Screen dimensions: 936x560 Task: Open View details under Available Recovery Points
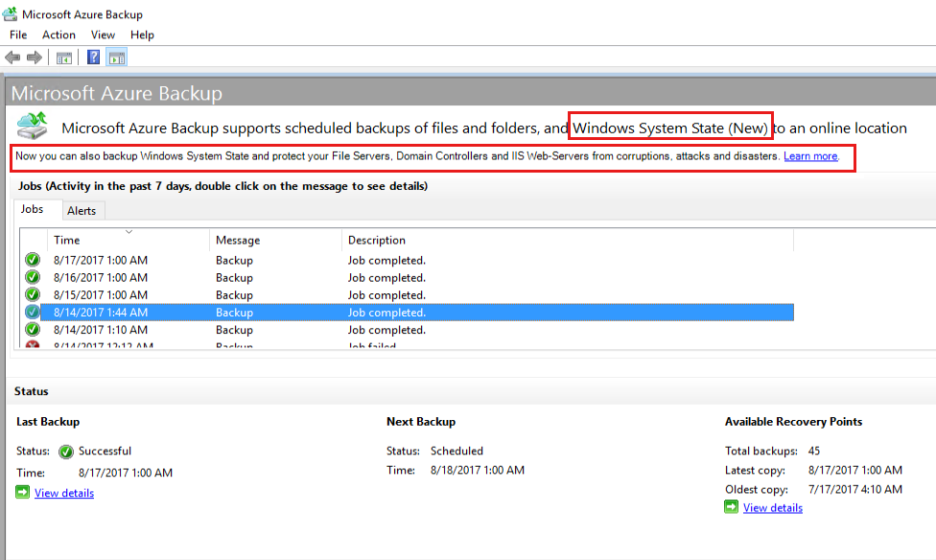(772, 507)
